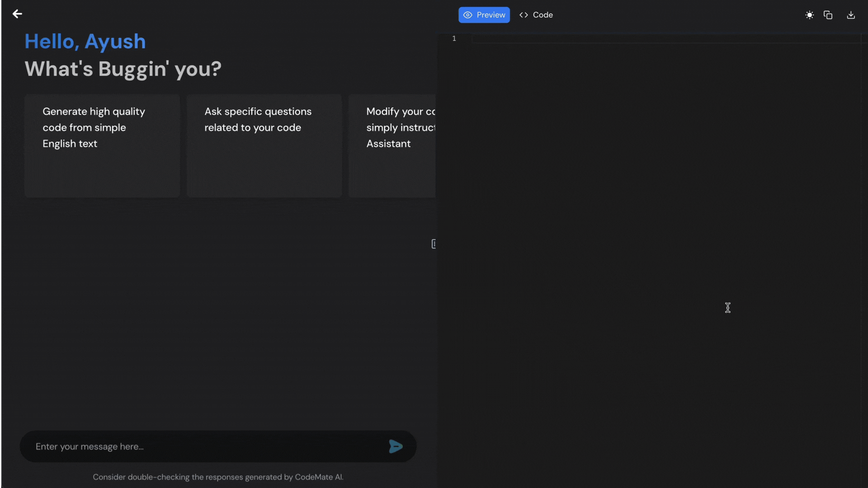Viewport: 868px width, 488px height.
Task: Send message with paper plane icon
Action: pos(396,446)
